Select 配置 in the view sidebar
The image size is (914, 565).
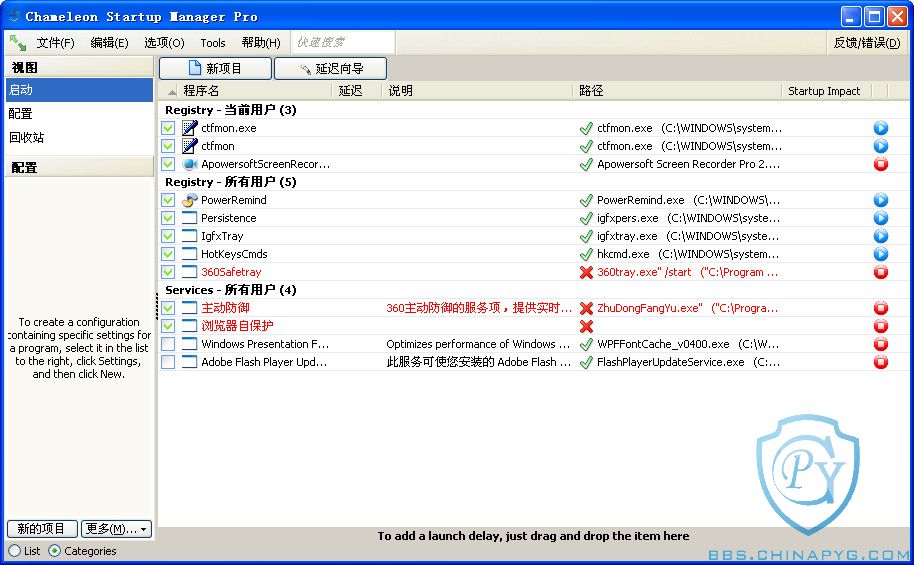(79, 114)
